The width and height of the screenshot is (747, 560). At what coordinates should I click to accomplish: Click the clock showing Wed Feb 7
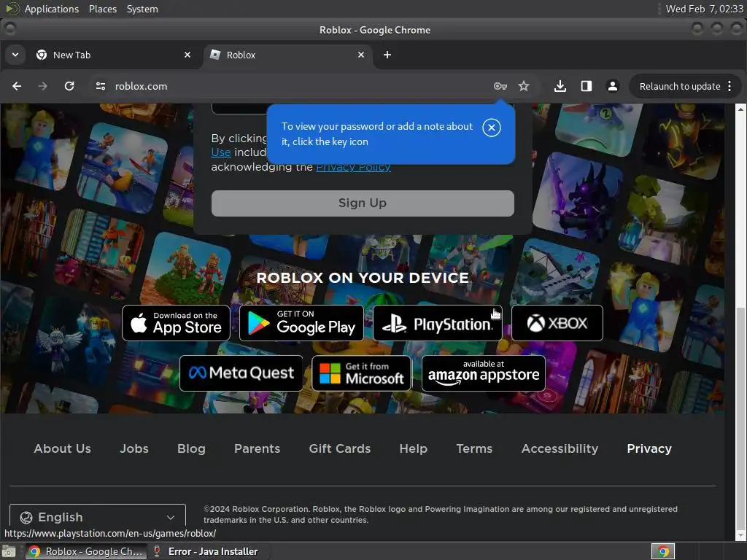[705, 9]
